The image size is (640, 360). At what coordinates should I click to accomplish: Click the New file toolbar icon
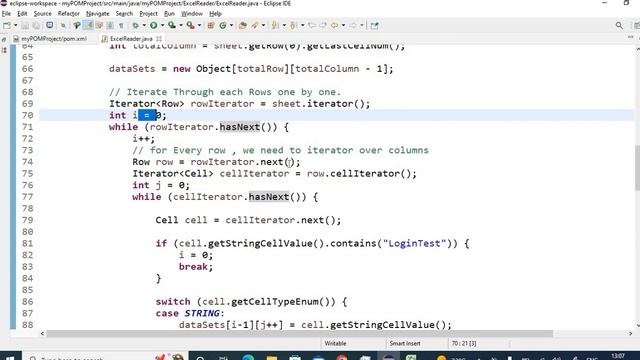coord(7,25)
